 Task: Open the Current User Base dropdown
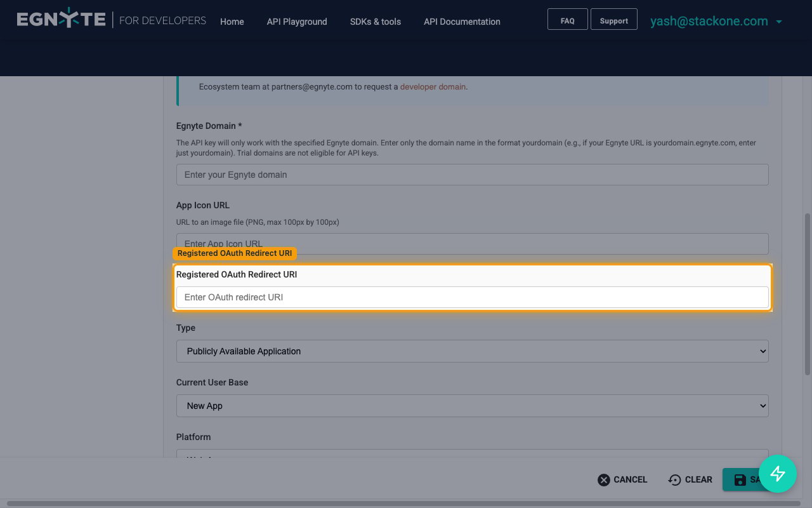click(x=472, y=406)
